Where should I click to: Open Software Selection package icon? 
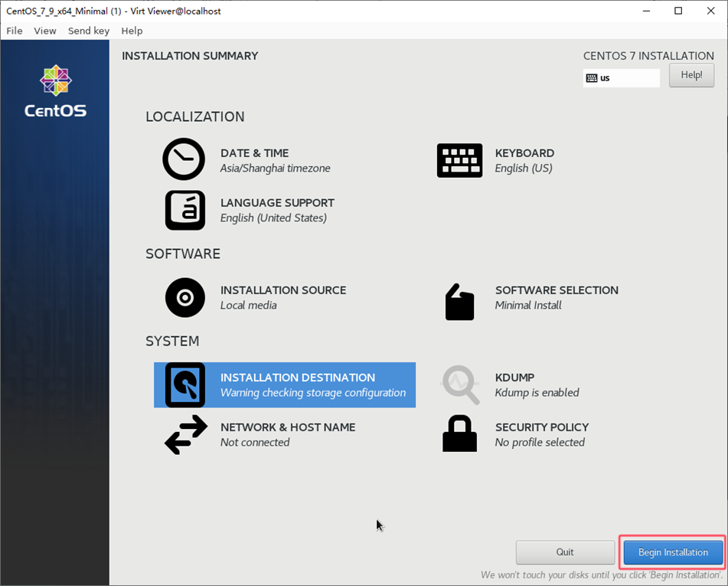(459, 302)
